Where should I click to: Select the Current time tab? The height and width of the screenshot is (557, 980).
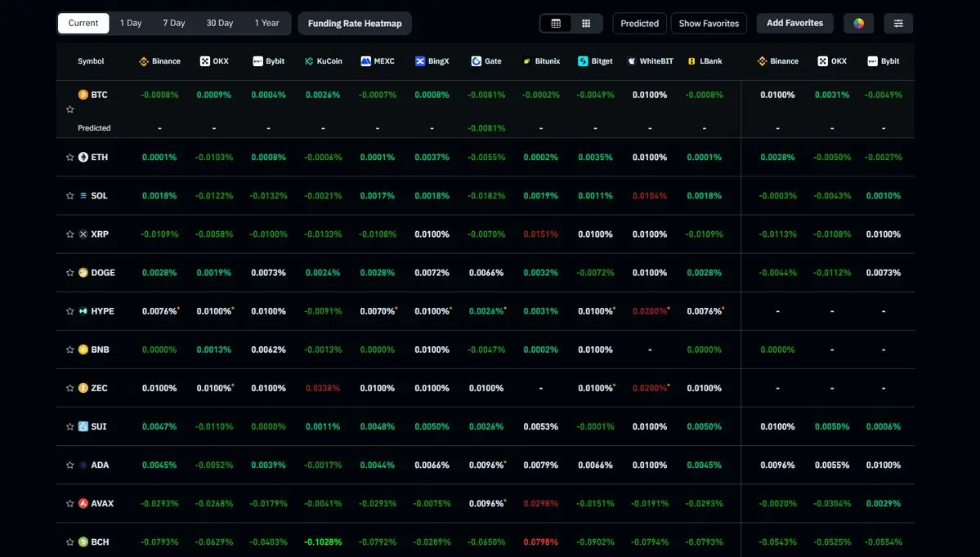pos(83,23)
